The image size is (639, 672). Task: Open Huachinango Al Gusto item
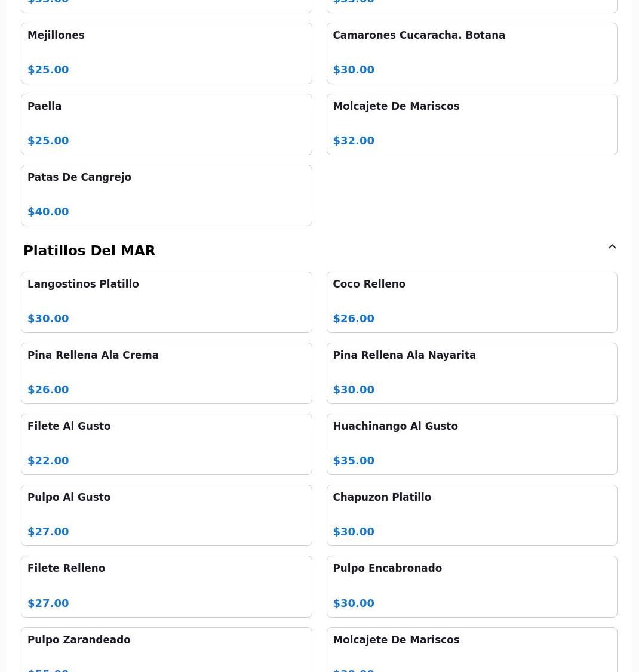pyautogui.click(x=472, y=445)
